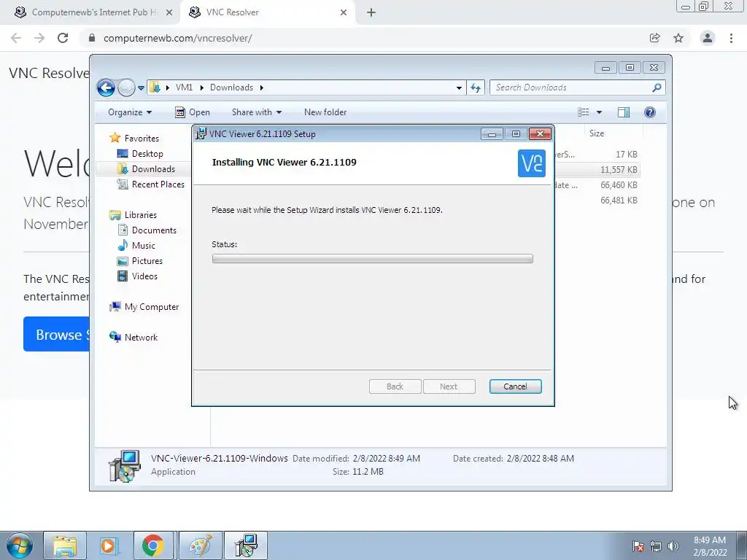Click Cancel in VNC Viewer Setup
This screenshot has width=747, height=560.
(516, 386)
